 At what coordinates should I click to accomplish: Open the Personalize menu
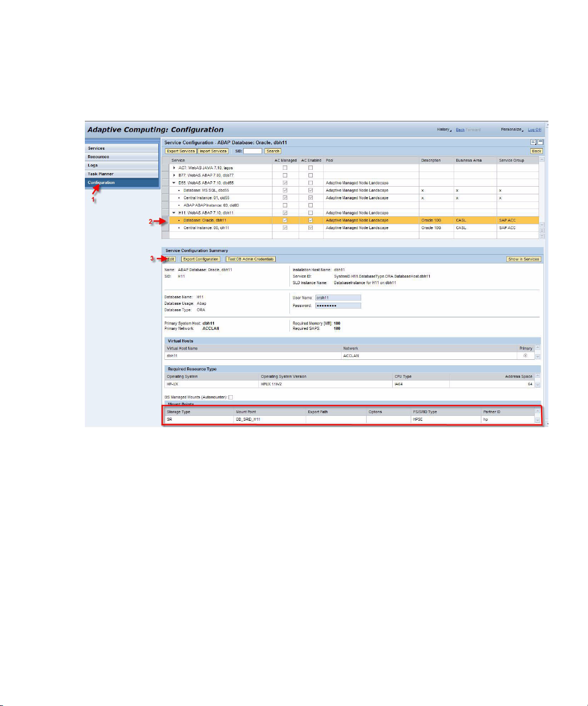(512, 130)
